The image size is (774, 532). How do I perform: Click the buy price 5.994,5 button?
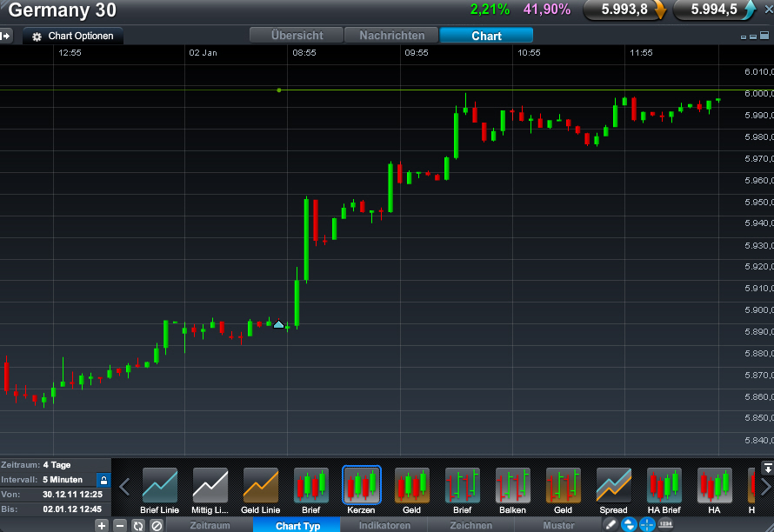click(714, 10)
